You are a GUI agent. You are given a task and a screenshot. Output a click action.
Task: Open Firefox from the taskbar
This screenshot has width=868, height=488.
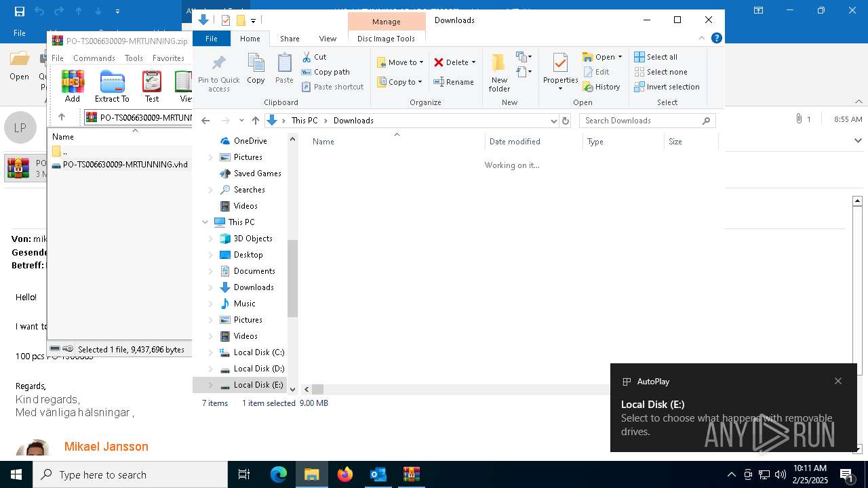pos(345,474)
